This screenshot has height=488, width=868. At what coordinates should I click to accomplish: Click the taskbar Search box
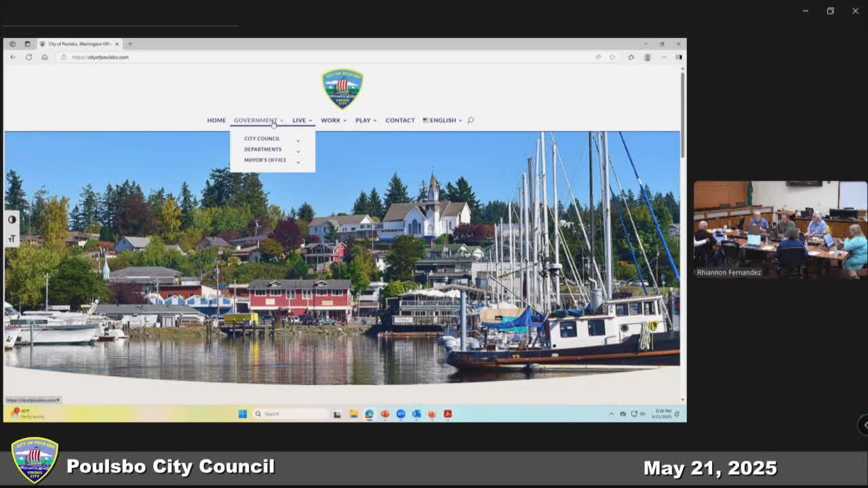point(291,414)
